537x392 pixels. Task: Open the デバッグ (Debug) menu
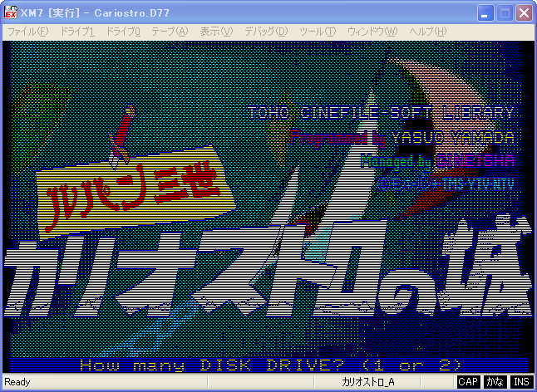pos(265,32)
